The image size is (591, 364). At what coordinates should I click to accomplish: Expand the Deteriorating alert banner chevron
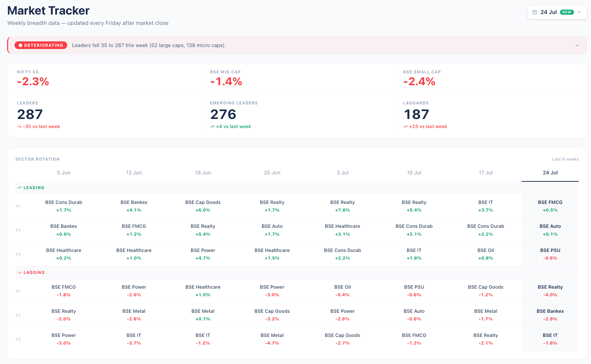coord(577,45)
